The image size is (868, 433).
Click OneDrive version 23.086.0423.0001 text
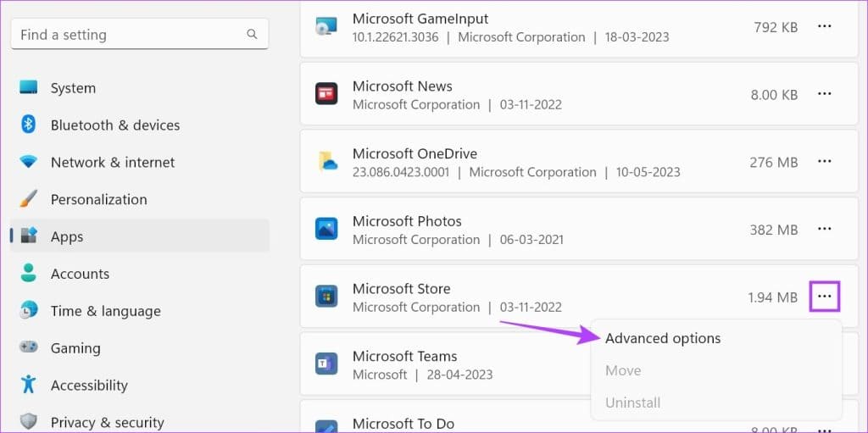click(x=401, y=172)
